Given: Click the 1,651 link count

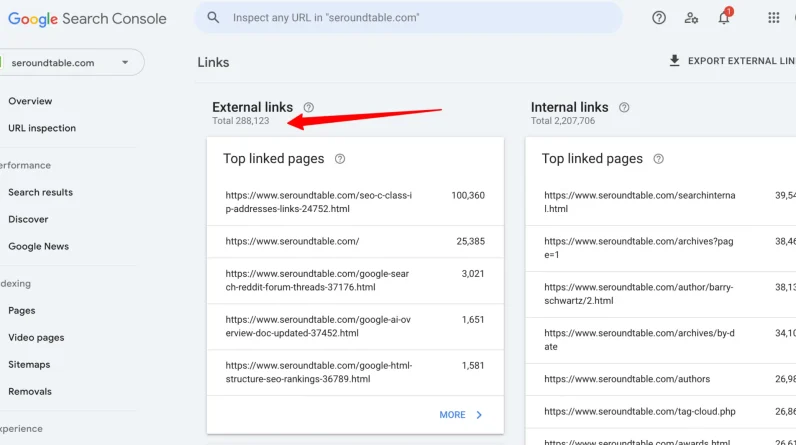Looking at the screenshot, I should [x=473, y=320].
